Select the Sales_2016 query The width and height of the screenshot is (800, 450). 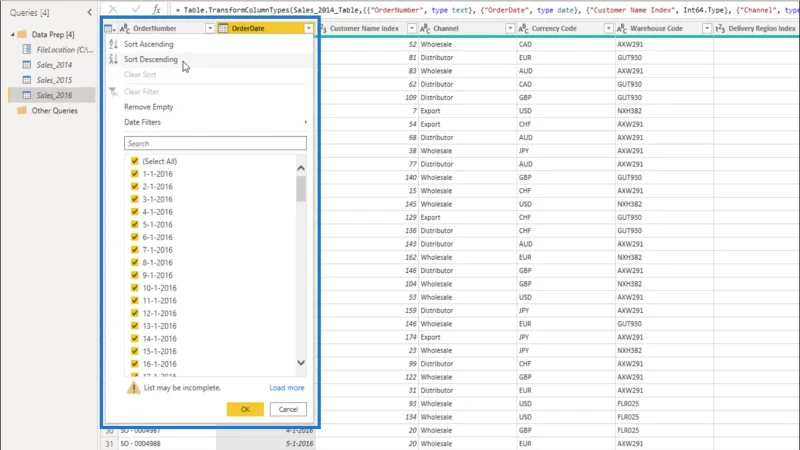[54, 95]
